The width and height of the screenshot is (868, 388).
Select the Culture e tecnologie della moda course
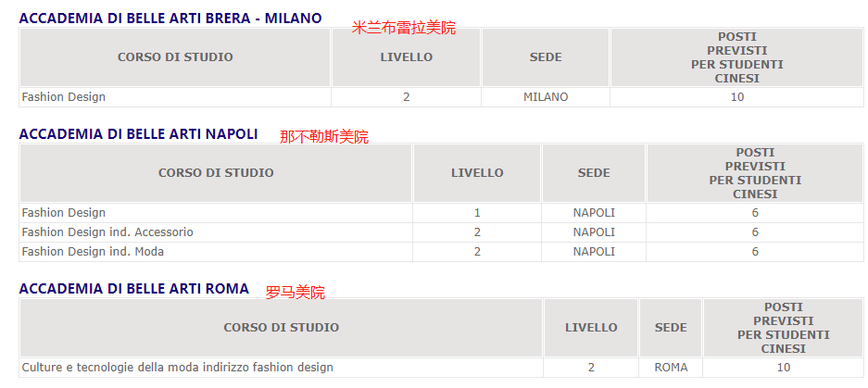click(x=177, y=367)
